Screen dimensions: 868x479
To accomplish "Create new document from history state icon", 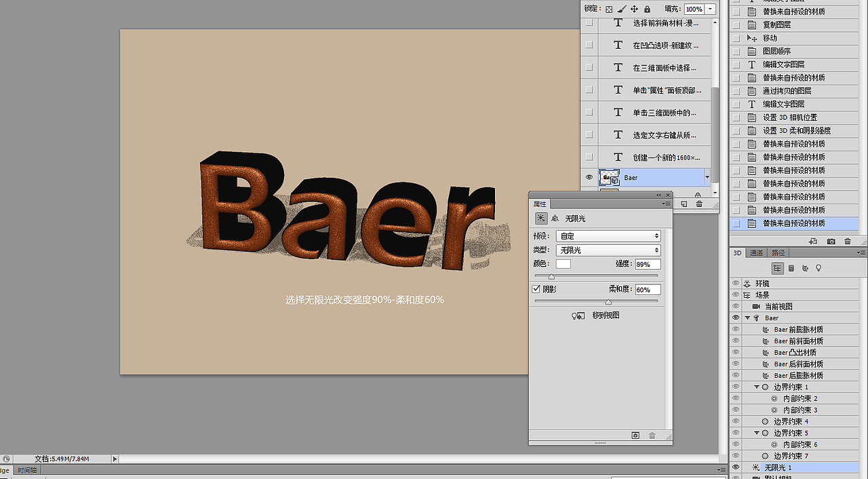I will (x=813, y=241).
